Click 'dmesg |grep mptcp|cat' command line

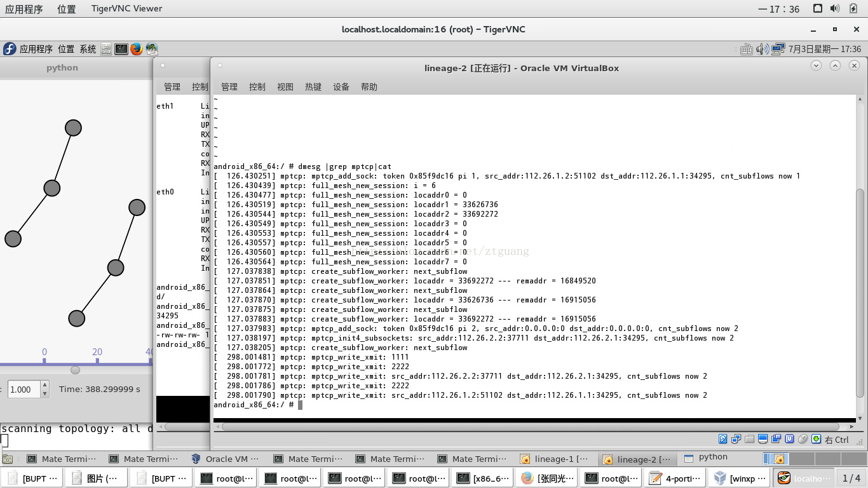344,166
